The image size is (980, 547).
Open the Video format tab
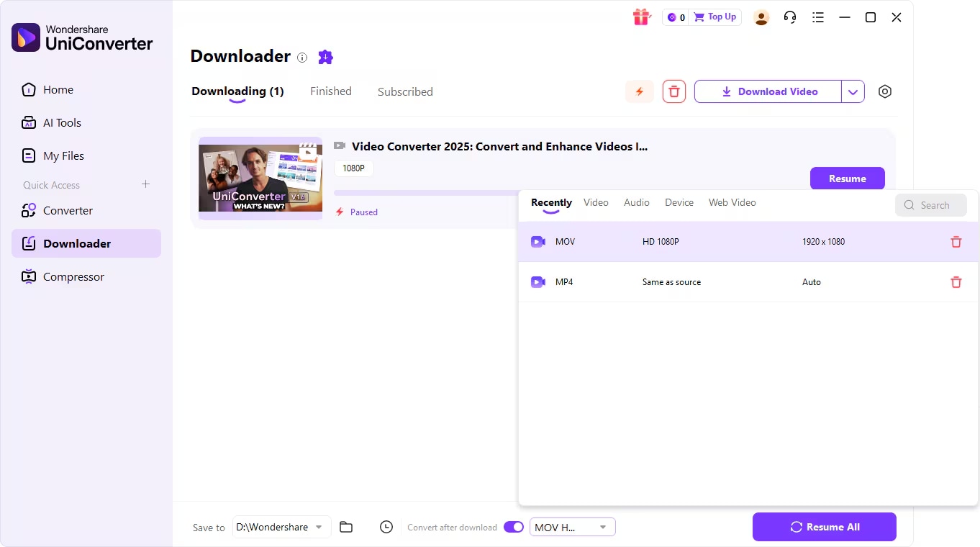click(x=596, y=203)
